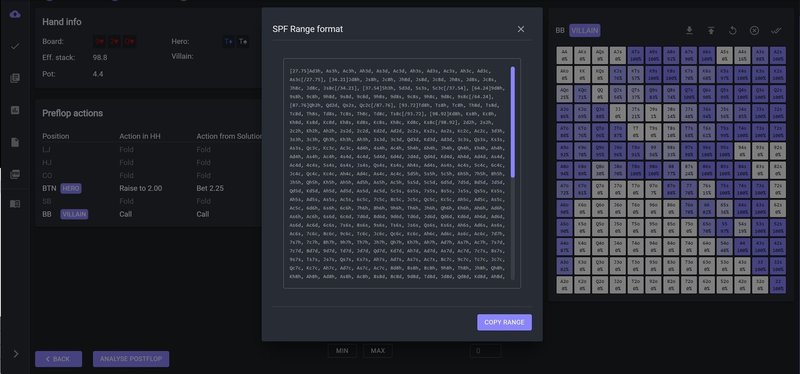Click the 'SPF Range format' dialog title
800x374 pixels.
(x=308, y=29)
